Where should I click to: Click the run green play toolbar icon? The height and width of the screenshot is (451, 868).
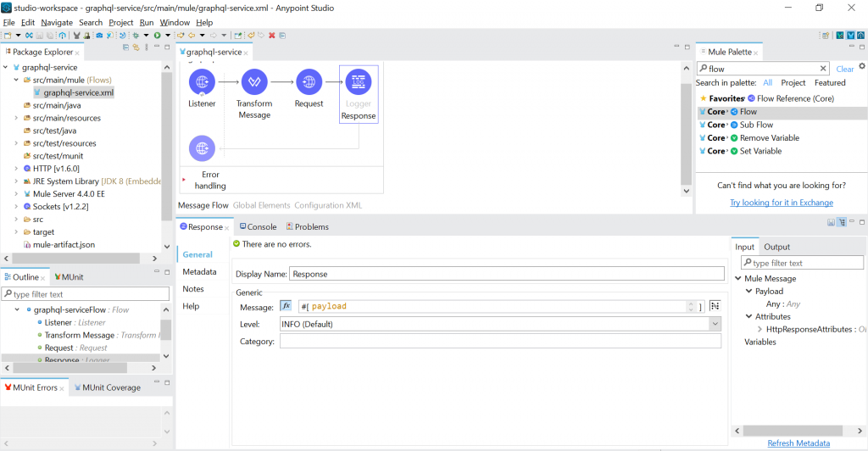(x=157, y=36)
